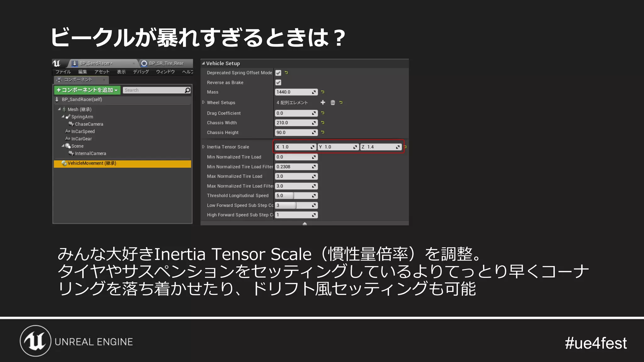Reset Chassis Width to default
The height and width of the screenshot is (362, 644).
(323, 123)
